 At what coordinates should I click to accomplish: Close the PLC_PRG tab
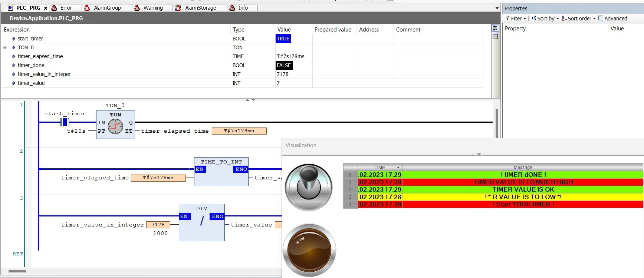click(x=46, y=8)
